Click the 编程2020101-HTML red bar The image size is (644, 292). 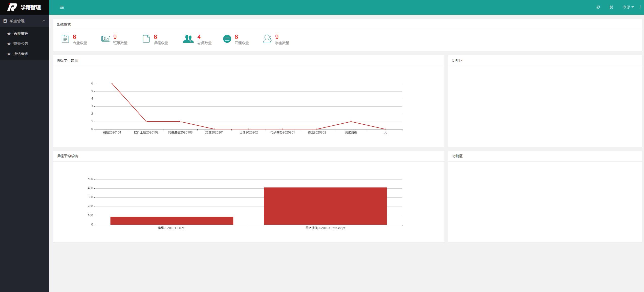click(172, 221)
